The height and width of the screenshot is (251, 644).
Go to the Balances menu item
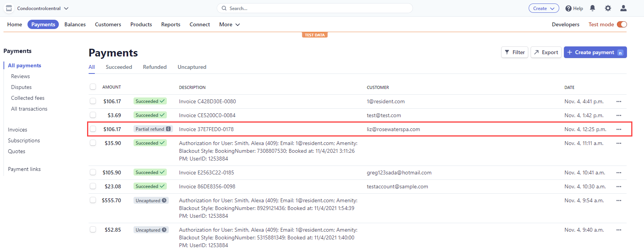coord(75,24)
